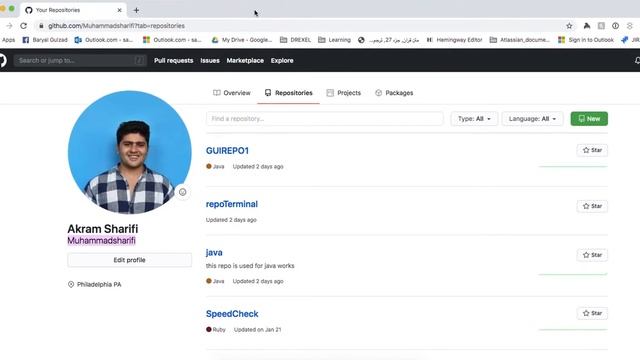This screenshot has width=640, height=360.
Task: Open Explore in the header
Action: pos(282,60)
